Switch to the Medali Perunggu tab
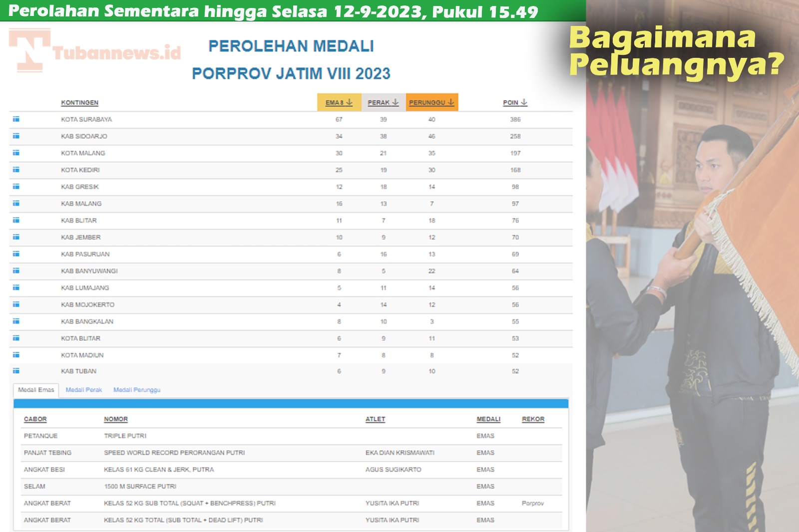Viewport: 799px width, 532px height. click(x=137, y=390)
